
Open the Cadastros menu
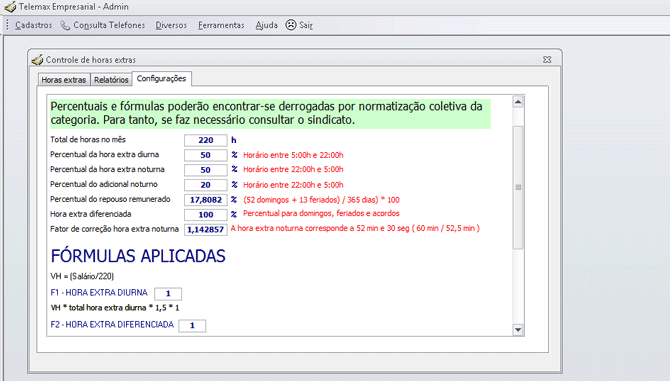pos(33,25)
